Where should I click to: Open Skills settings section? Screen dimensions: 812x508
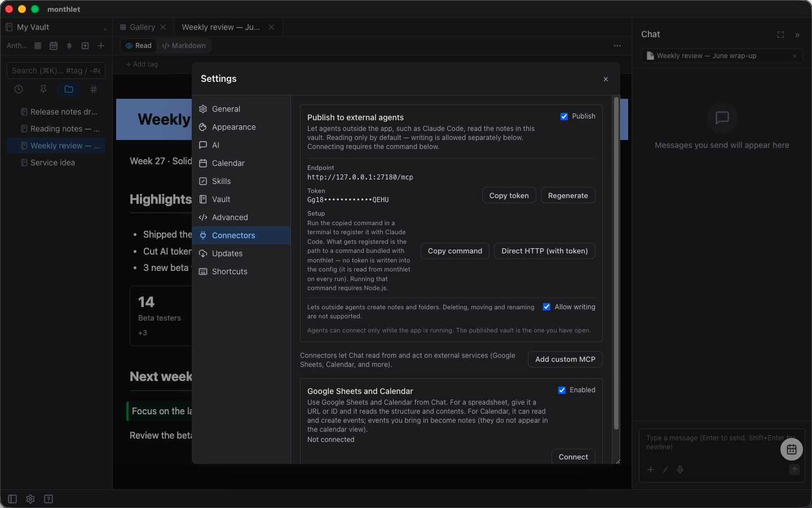tap(241, 181)
